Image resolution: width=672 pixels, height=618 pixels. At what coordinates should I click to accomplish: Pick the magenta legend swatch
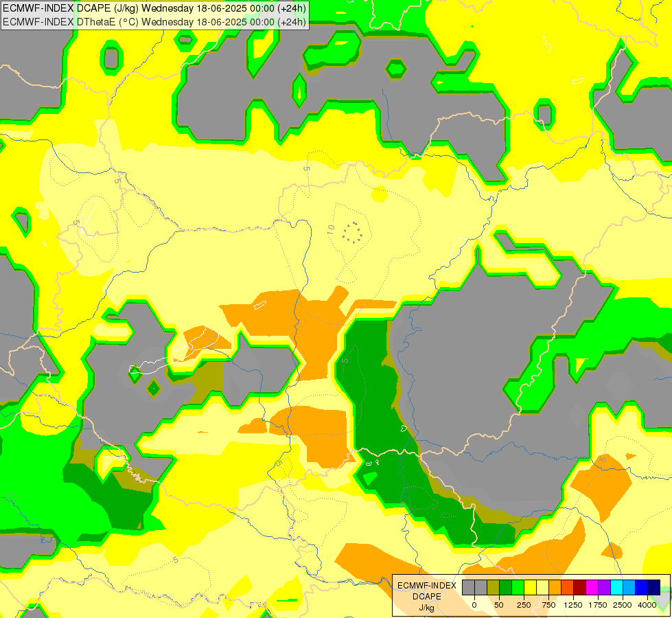tap(592, 587)
